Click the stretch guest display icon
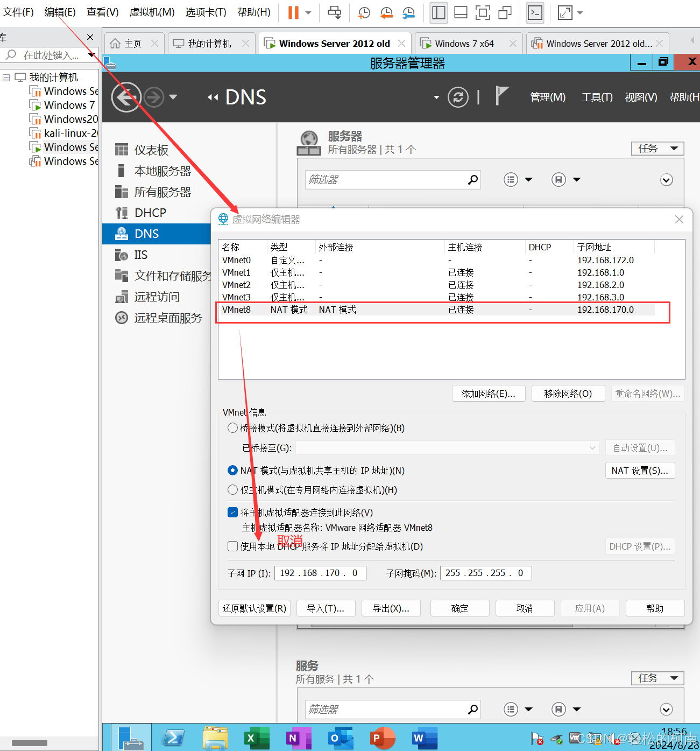This screenshot has width=700, height=751. pos(565,12)
